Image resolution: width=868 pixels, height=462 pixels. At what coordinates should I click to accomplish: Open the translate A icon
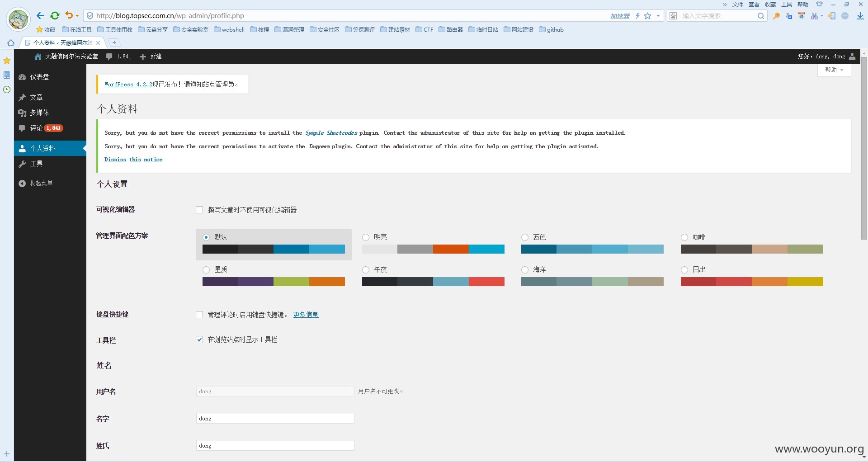click(x=789, y=16)
